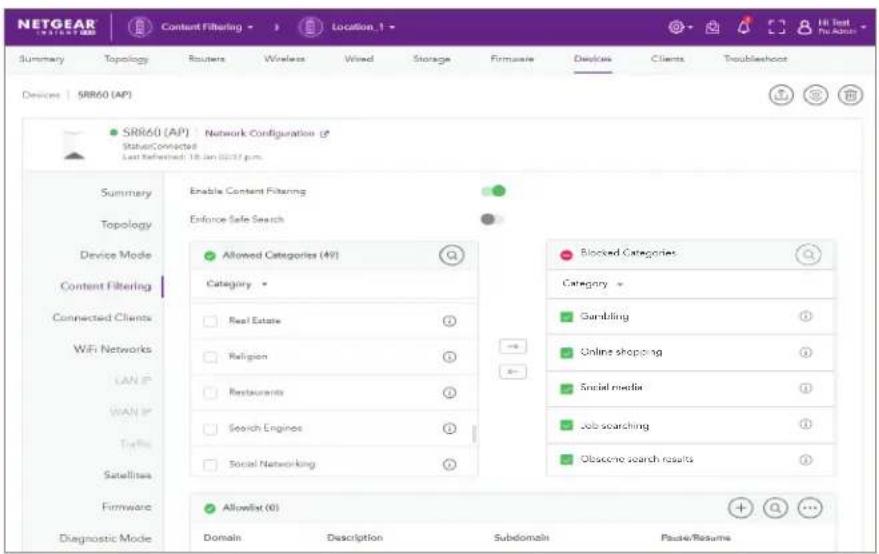
Task: Open Category dropdown under Allowed Categories
Action: tap(237, 284)
